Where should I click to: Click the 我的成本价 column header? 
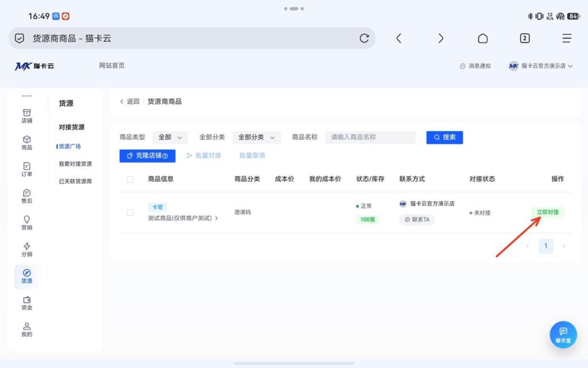coord(325,179)
